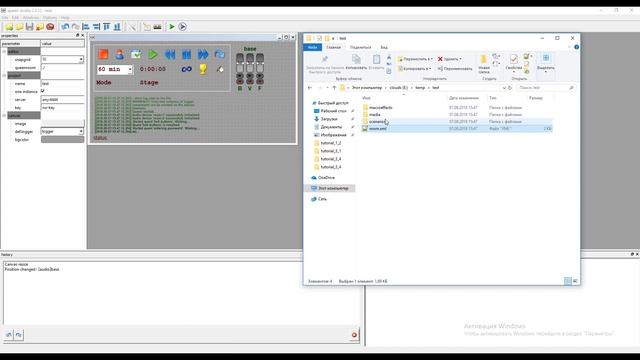640x360 pixels.
Task: Open the Edit menu in quest studio
Action: [x=15, y=18]
